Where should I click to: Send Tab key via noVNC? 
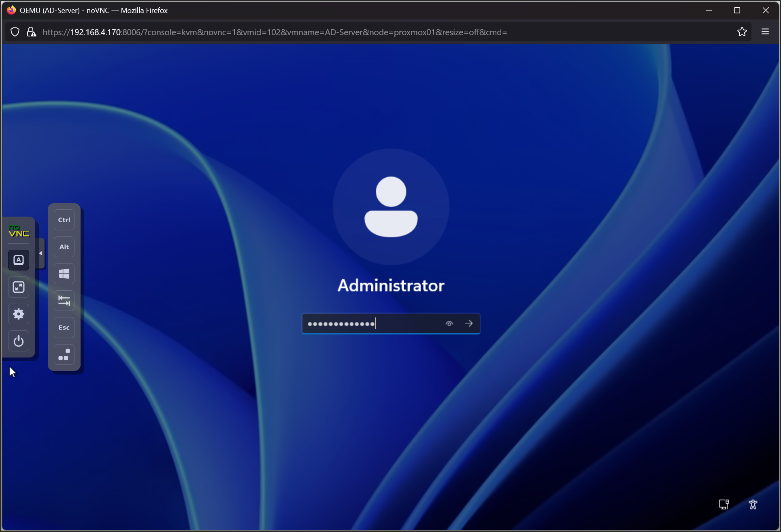pos(64,301)
